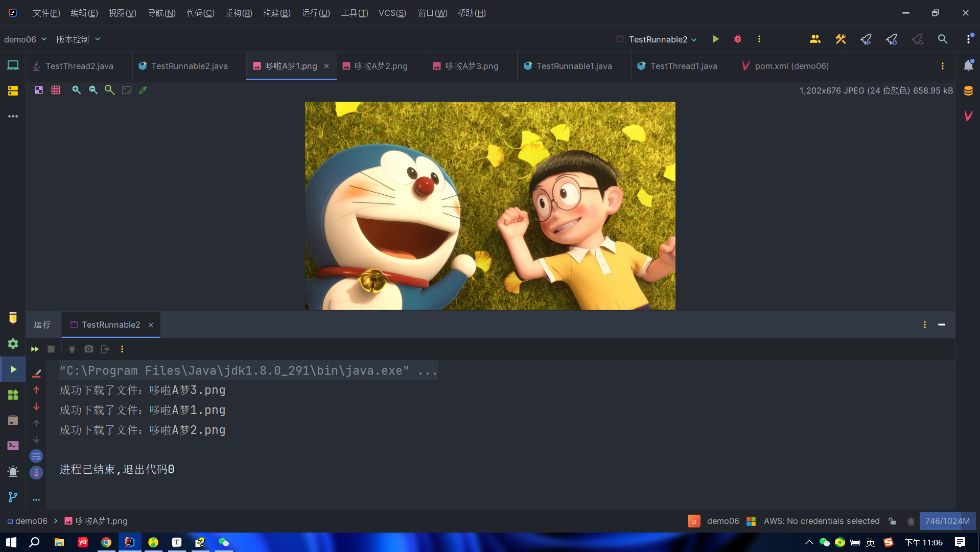
Task: Jump down the stack trace red arrow
Action: point(36,406)
